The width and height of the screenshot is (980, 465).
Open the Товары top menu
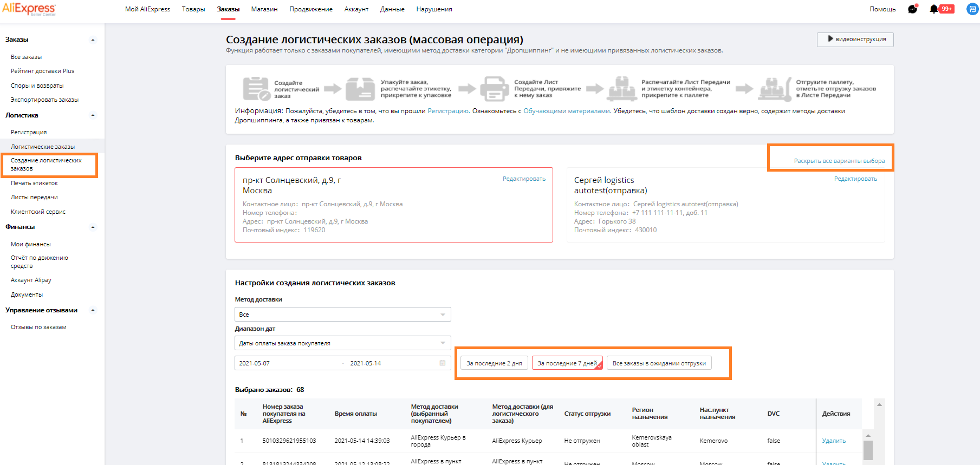coord(193,9)
